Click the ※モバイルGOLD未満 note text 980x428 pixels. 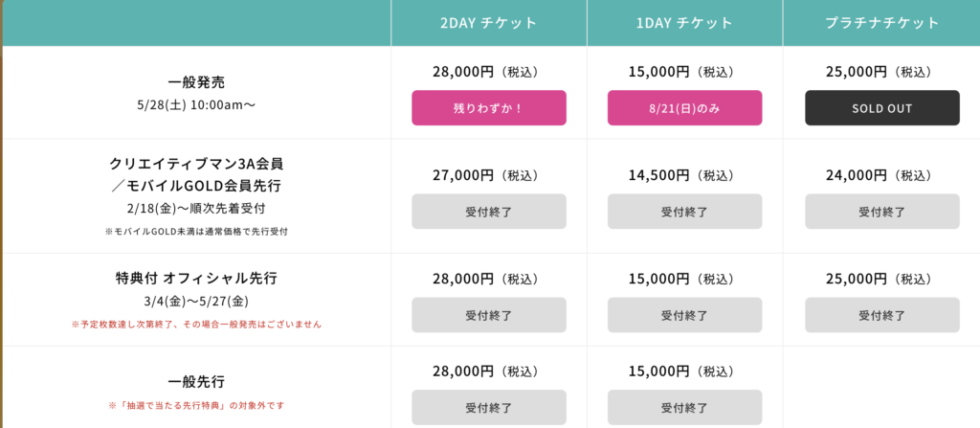pos(196,232)
